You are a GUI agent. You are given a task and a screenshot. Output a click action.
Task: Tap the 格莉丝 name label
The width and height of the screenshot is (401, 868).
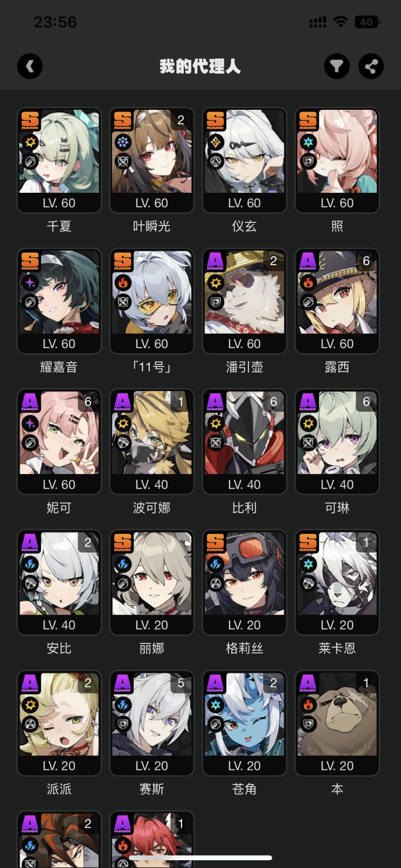244,648
